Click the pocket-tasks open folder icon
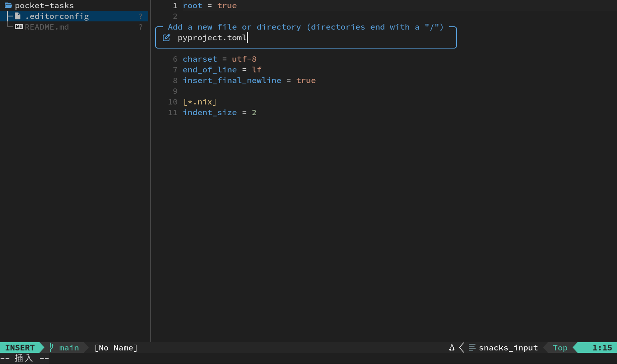 click(x=8, y=5)
